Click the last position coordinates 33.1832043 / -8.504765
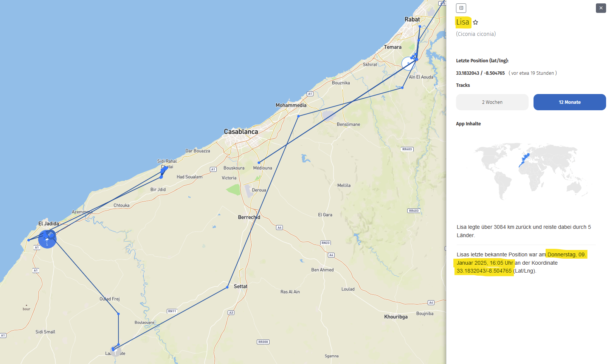608x364 pixels. pos(480,73)
